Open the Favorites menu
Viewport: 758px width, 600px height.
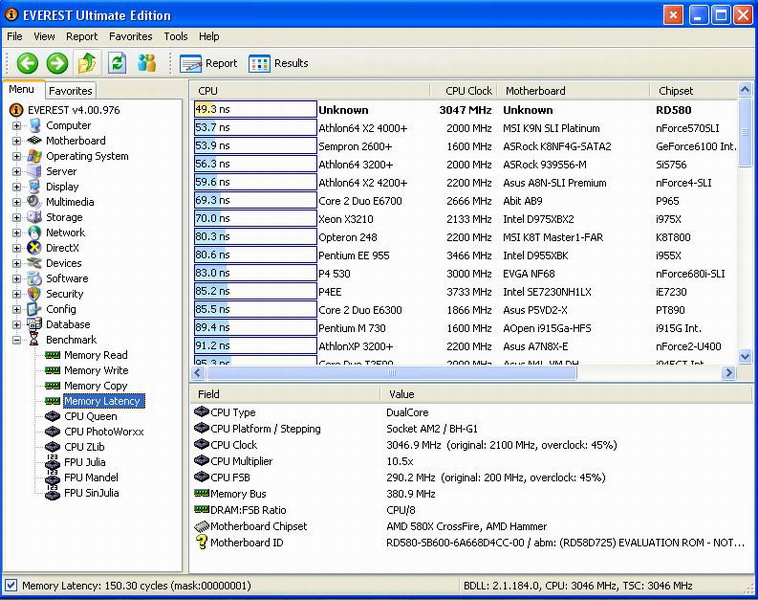[131, 36]
